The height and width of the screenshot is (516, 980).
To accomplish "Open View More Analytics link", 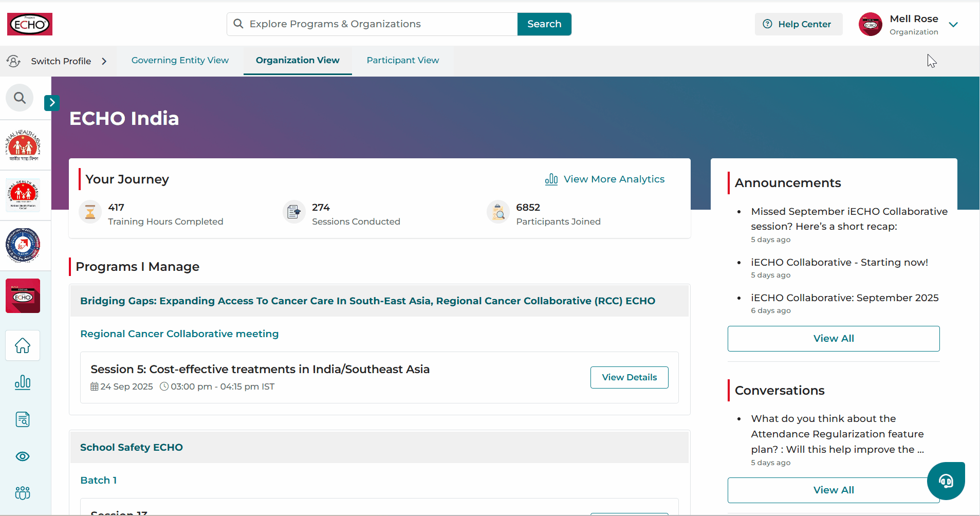I will click(x=604, y=179).
